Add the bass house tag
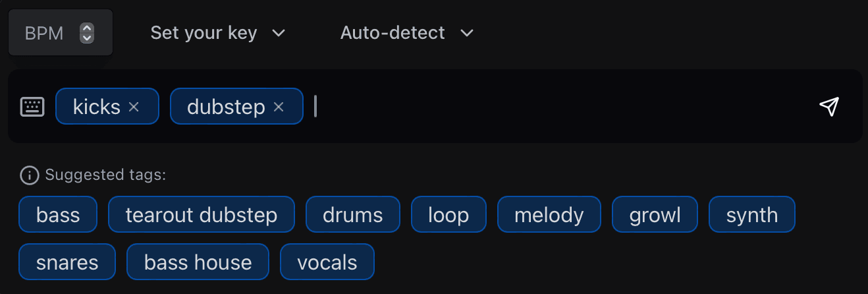The height and width of the screenshot is (294, 868). tap(198, 262)
